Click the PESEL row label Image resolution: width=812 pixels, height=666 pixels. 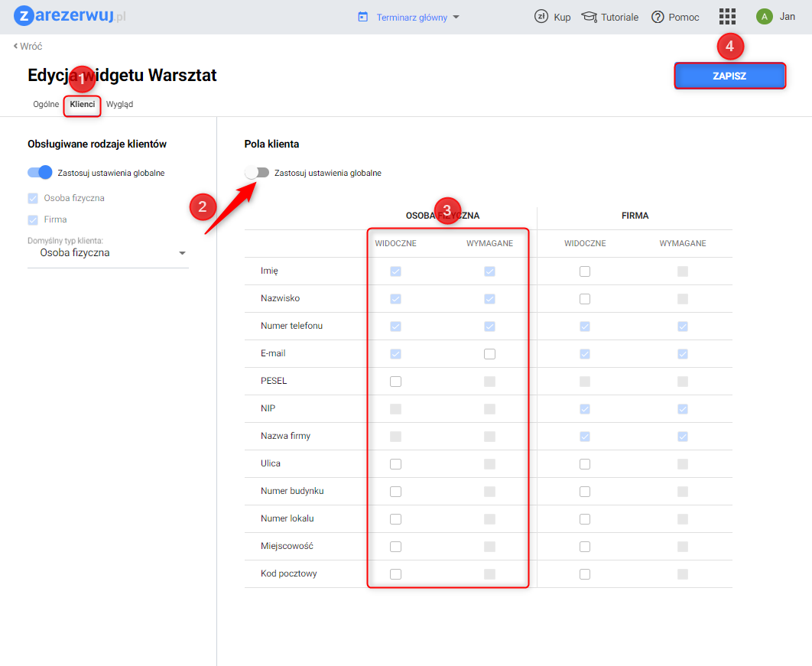point(274,381)
